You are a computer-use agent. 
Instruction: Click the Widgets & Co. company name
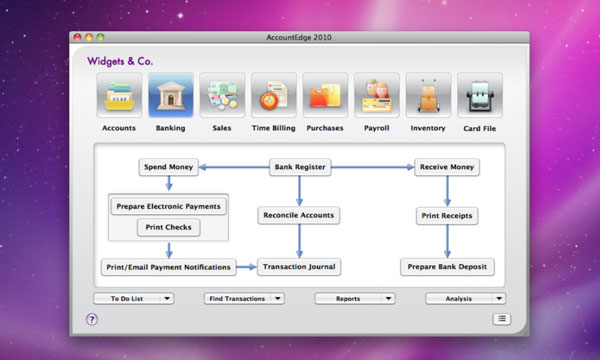(x=120, y=61)
